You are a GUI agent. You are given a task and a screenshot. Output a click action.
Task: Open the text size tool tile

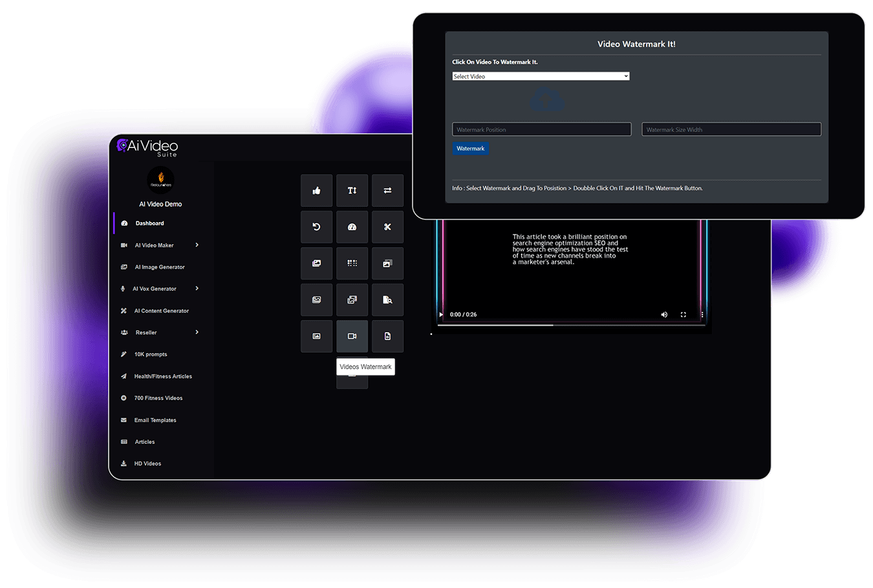(x=352, y=191)
